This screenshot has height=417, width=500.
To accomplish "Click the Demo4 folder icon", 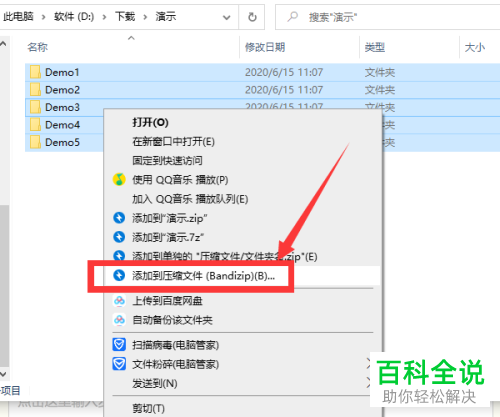I will [x=35, y=125].
